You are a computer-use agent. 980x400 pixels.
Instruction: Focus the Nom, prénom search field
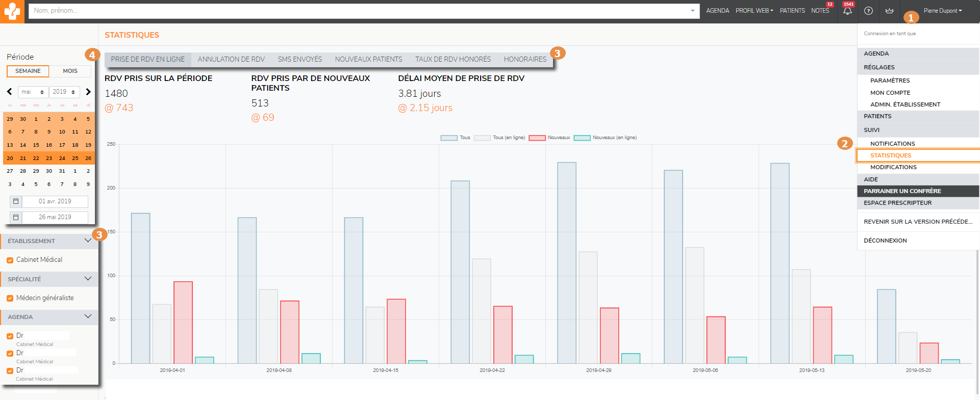pyautogui.click(x=357, y=11)
